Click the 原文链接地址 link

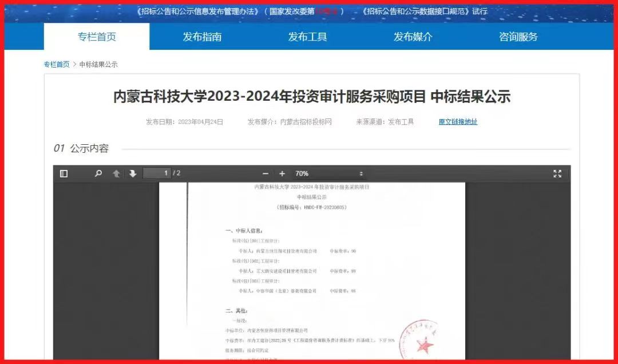coord(458,122)
